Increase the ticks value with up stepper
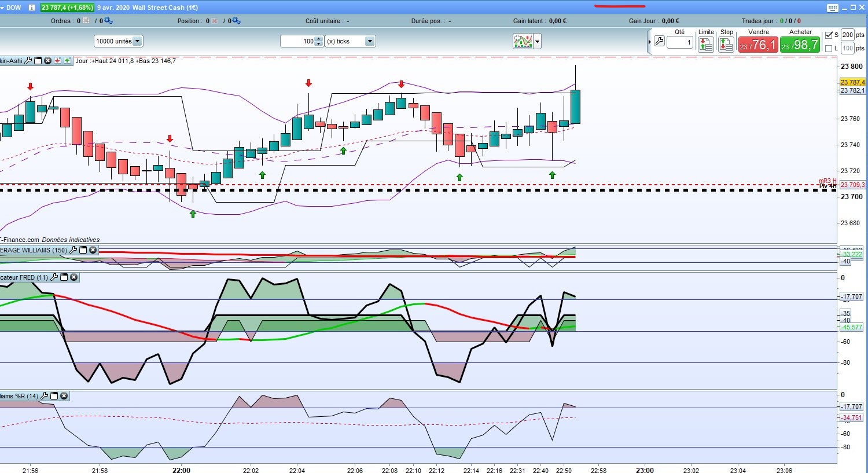The width and height of the screenshot is (868, 473). (319, 39)
